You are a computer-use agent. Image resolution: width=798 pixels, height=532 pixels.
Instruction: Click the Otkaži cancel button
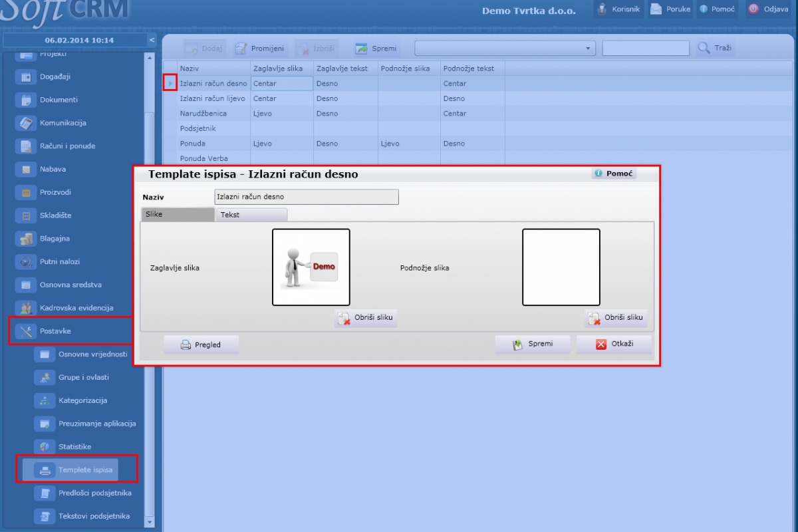click(614, 344)
